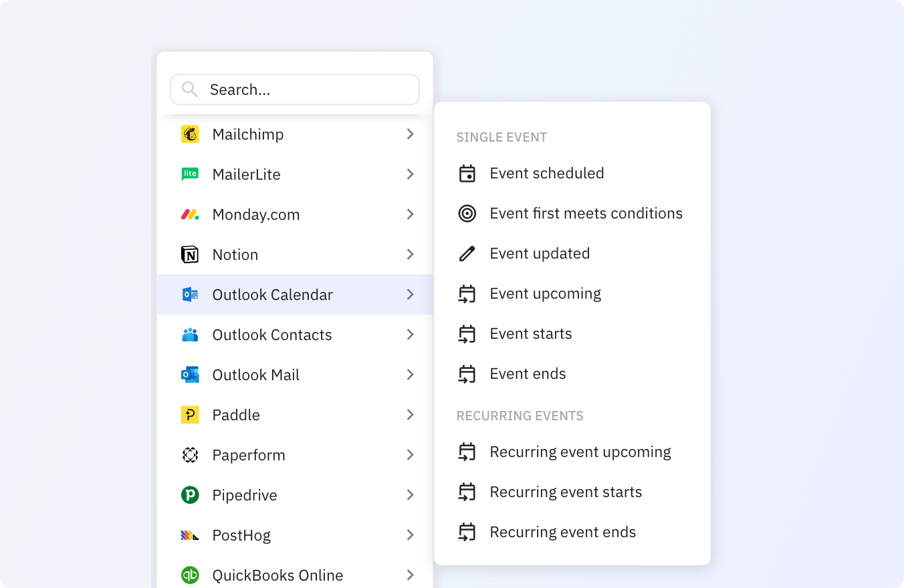Click the icon beside Recurring event upcoming

[x=467, y=452]
